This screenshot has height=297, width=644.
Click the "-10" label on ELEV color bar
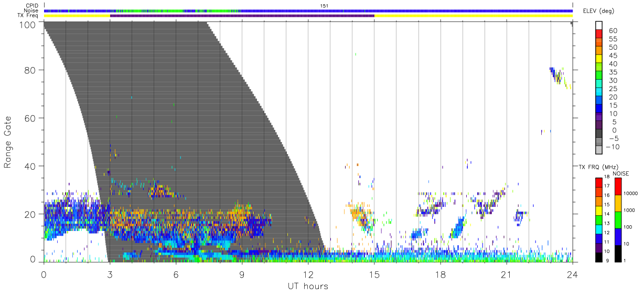[x=614, y=147]
